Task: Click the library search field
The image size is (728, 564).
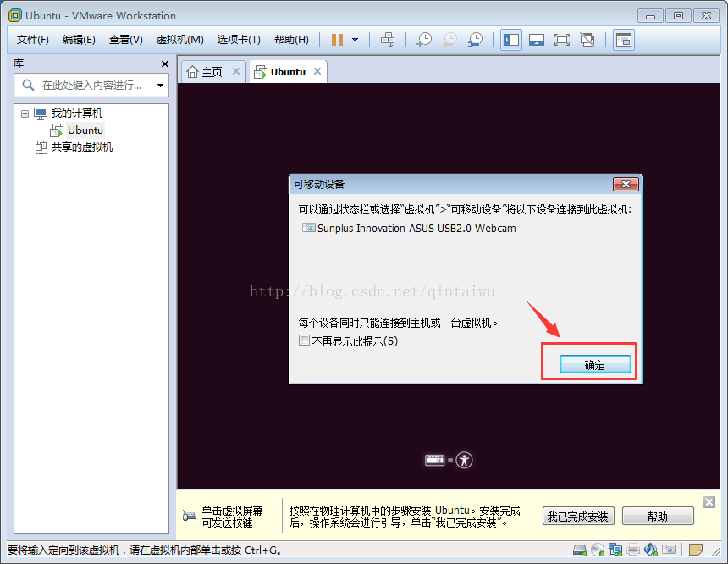Action: (x=91, y=85)
